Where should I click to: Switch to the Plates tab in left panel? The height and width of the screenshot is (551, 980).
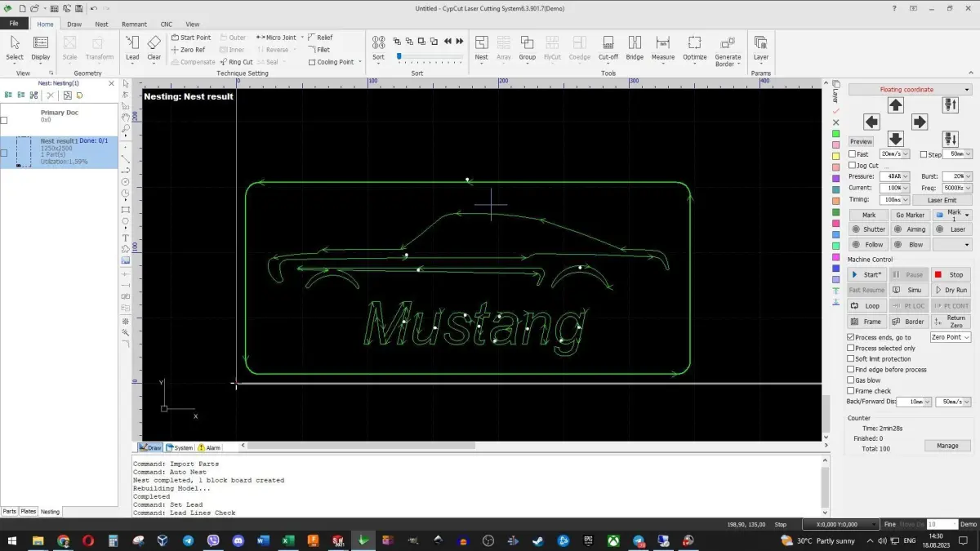pos(29,512)
